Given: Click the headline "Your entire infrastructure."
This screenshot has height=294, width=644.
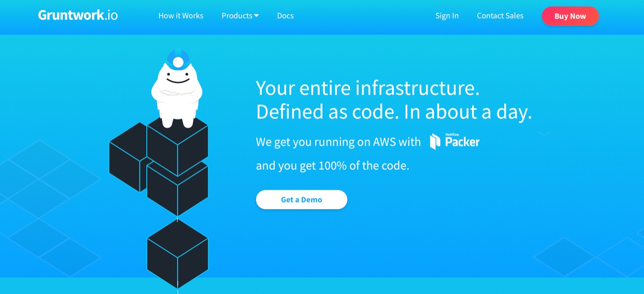Looking at the screenshot, I should click(x=368, y=88).
